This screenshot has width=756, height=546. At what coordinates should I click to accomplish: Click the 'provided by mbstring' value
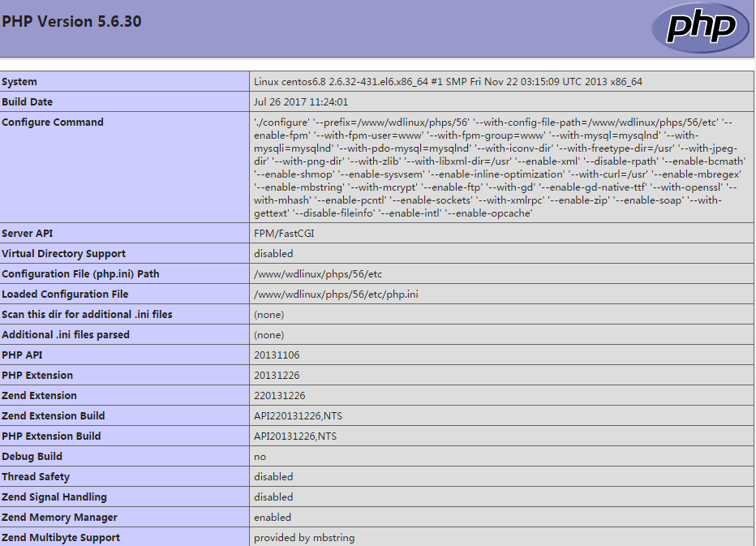click(304, 537)
